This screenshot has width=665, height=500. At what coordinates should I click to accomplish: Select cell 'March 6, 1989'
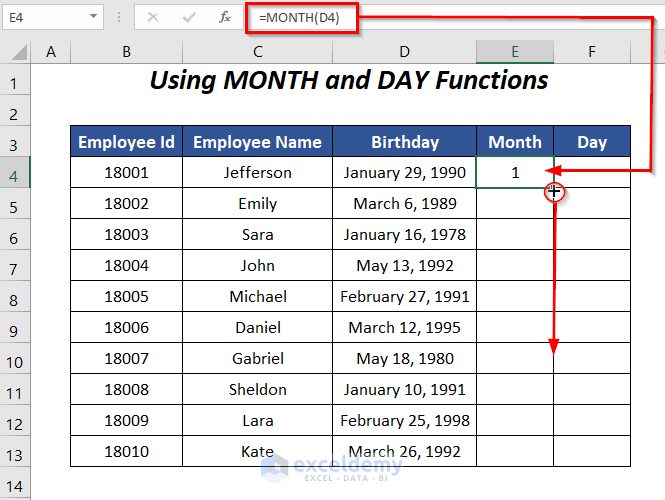coord(405,203)
